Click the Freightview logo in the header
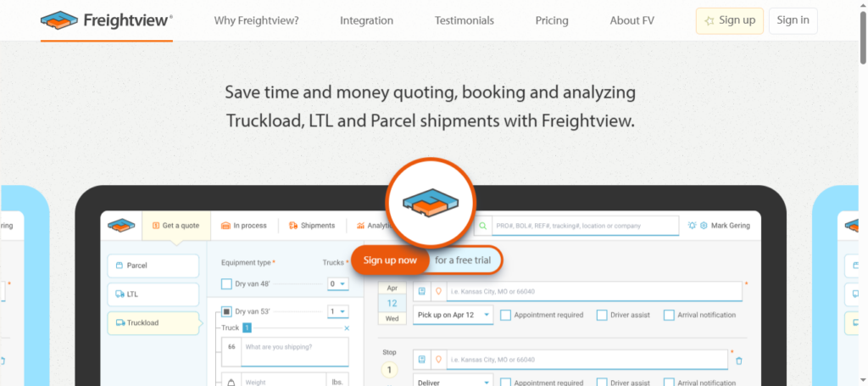This screenshot has height=386, width=868. (107, 20)
